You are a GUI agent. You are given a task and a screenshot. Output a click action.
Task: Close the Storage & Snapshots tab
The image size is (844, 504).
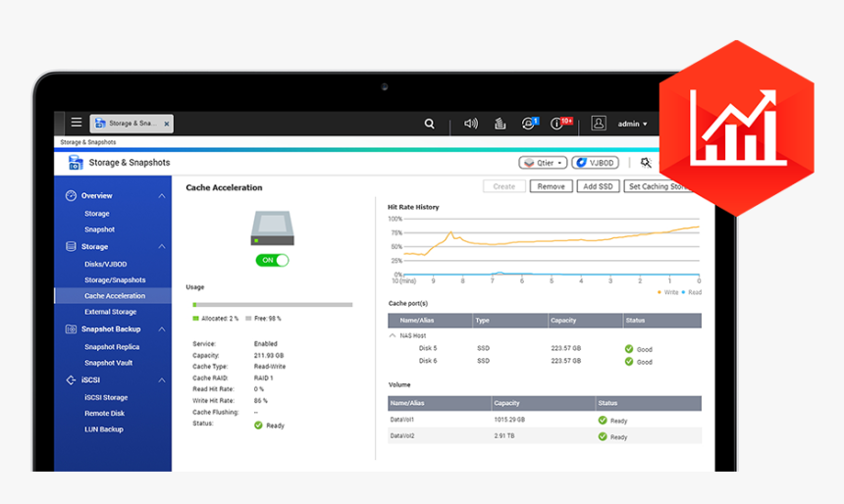167,124
